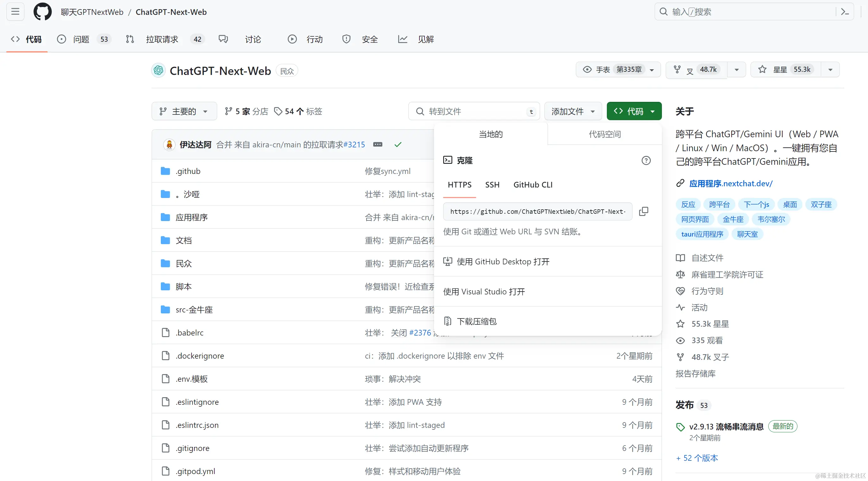Screen dimensions: 868x481
Task: Click the tauri应用程序 topic tag
Action: [702, 234]
